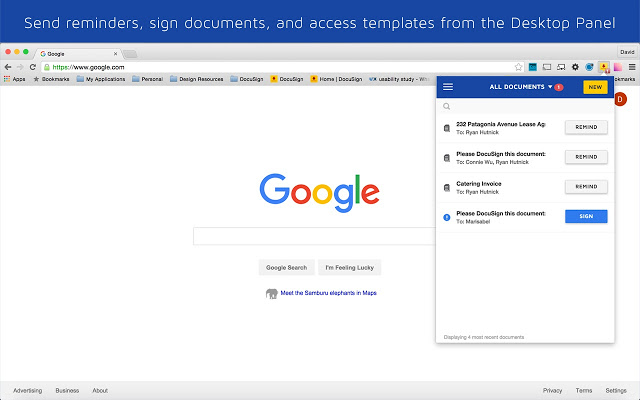This screenshot has width=640, height=400.
Task: Open the Bookmarks star bookmark
Action: pyautogui.click(x=51, y=79)
